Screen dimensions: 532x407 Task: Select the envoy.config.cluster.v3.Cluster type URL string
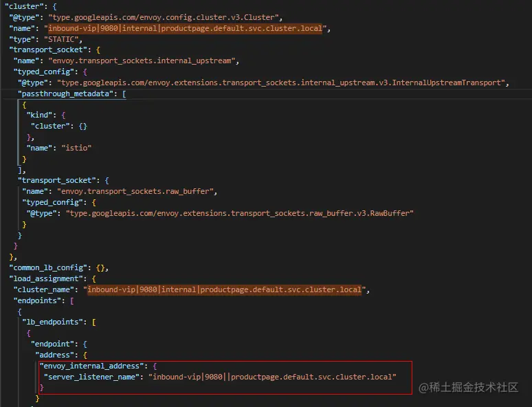click(x=164, y=17)
